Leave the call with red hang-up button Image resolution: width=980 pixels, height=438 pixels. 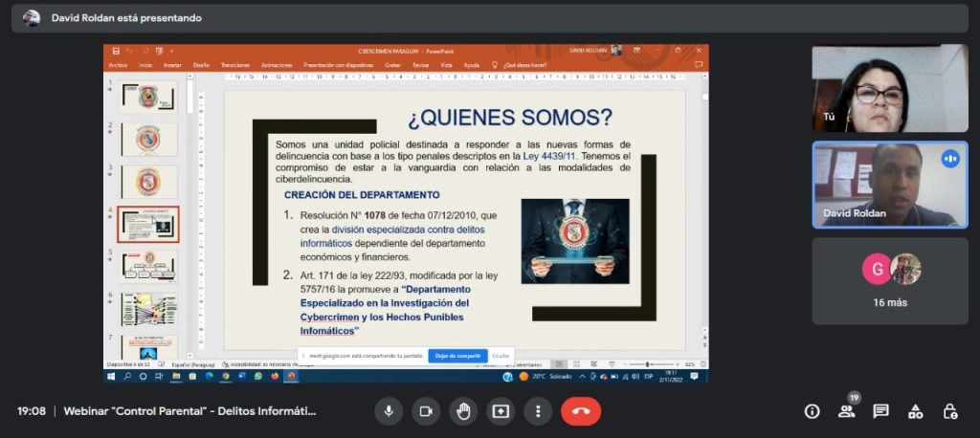pyautogui.click(x=581, y=411)
